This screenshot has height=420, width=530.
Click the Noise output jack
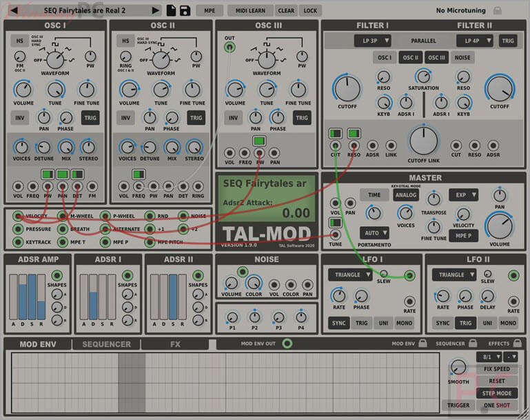click(x=243, y=271)
